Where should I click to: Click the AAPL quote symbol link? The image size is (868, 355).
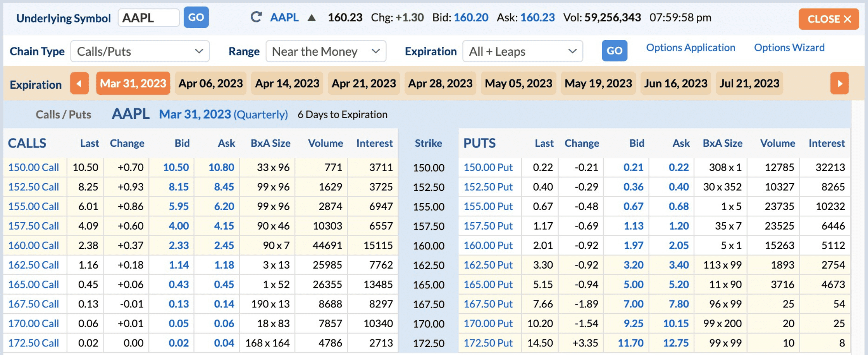coord(284,17)
